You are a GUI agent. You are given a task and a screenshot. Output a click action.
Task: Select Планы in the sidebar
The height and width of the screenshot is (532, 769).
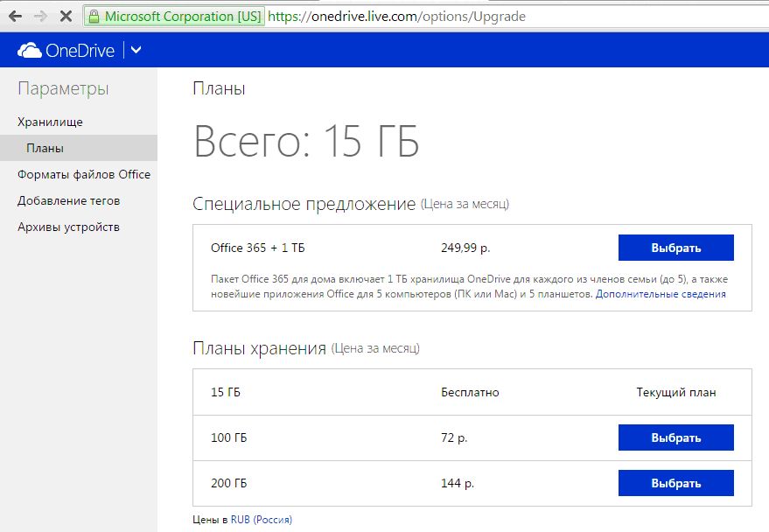click(45, 148)
